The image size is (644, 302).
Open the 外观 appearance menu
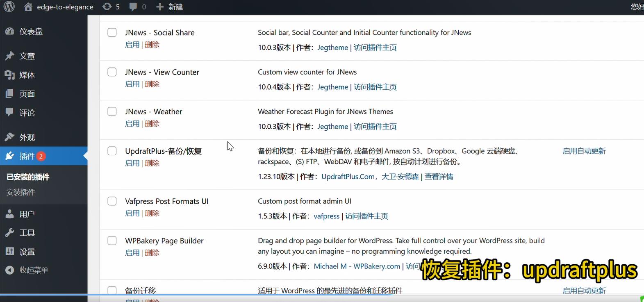click(27, 137)
